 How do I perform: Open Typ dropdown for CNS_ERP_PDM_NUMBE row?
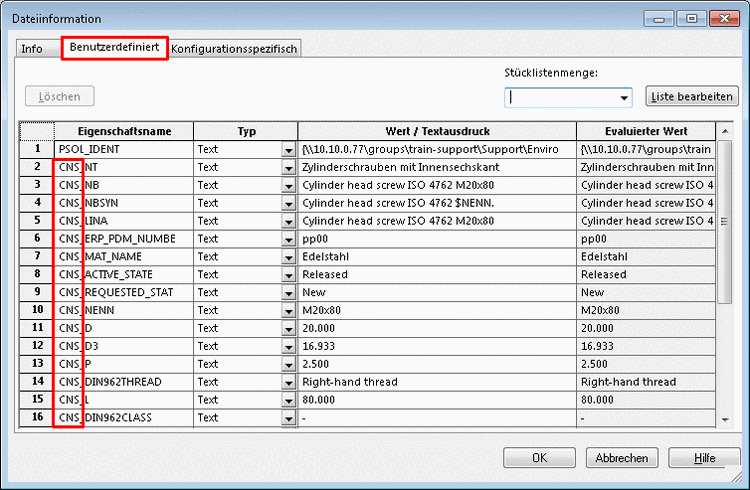point(288,239)
